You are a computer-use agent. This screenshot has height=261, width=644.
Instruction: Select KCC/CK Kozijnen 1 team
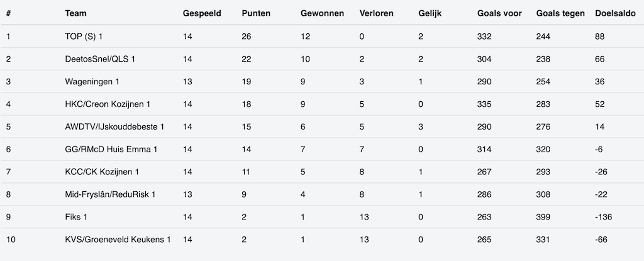coord(102,172)
